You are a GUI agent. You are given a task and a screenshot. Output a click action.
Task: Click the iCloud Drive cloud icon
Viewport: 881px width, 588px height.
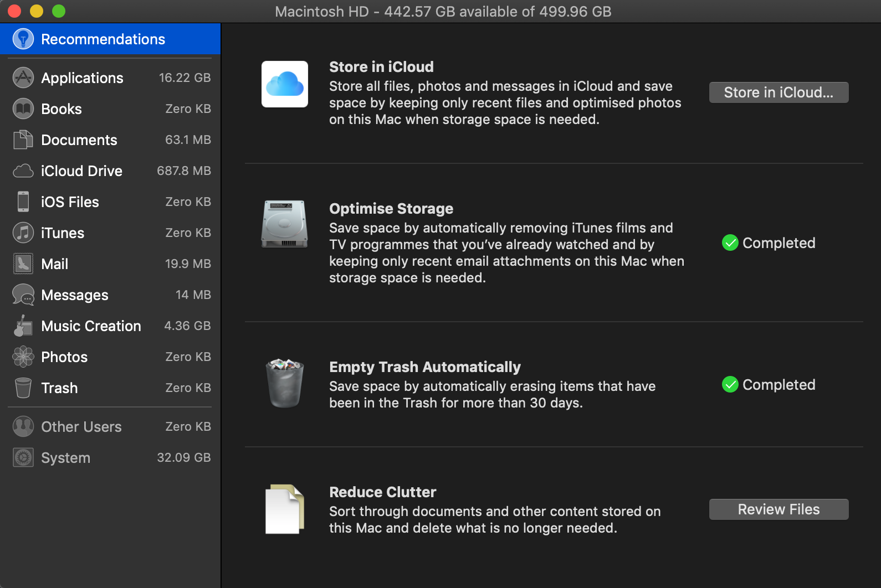point(23,171)
